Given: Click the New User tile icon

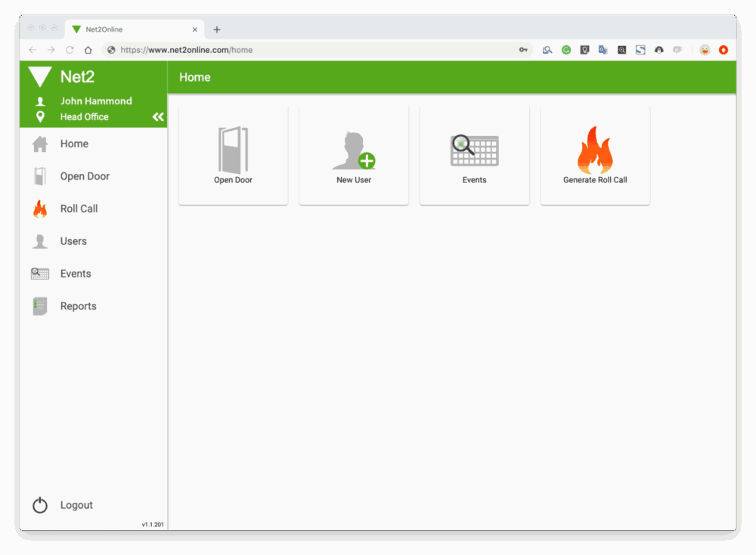Looking at the screenshot, I should click(354, 150).
